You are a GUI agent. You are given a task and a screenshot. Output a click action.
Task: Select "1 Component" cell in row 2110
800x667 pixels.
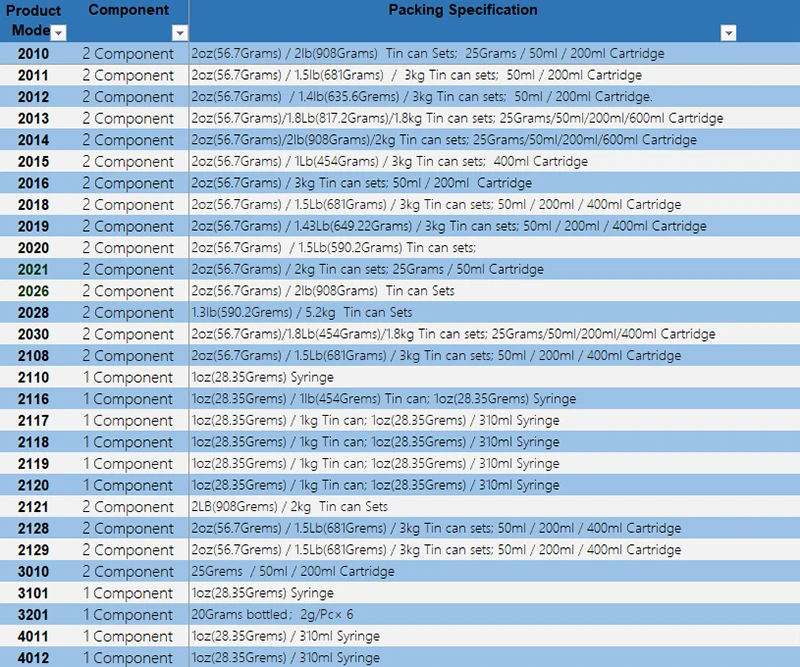128,377
